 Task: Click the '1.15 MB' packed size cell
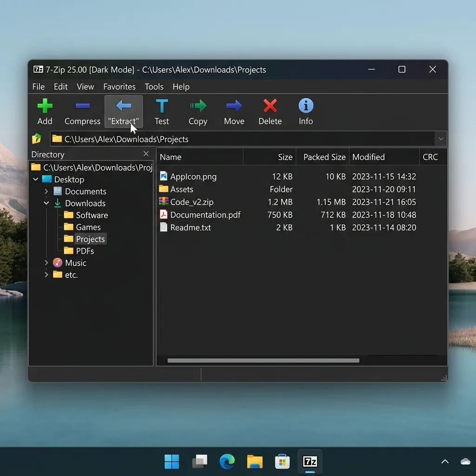(331, 202)
